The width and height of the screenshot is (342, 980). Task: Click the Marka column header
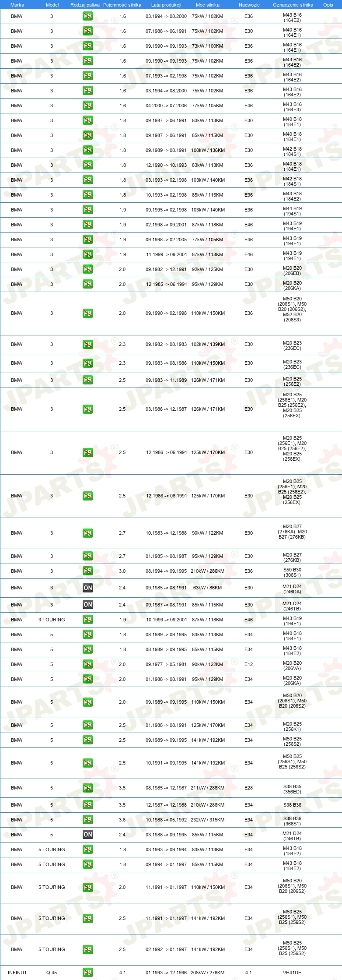(x=17, y=5)
